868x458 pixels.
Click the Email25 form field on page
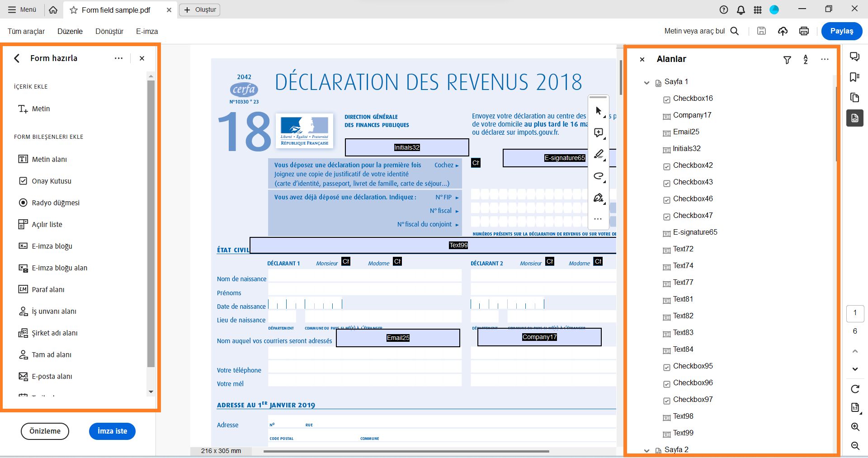[x=398, y=338]
